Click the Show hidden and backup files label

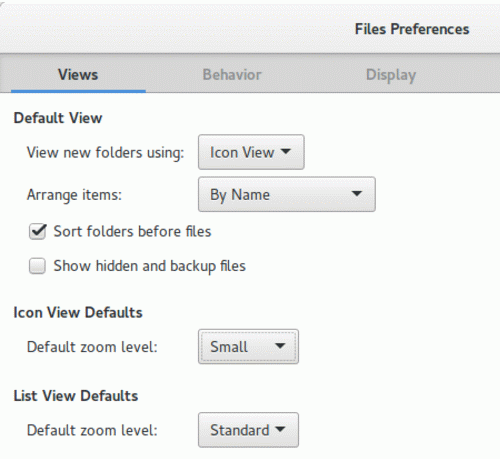(x=150, y=266)
